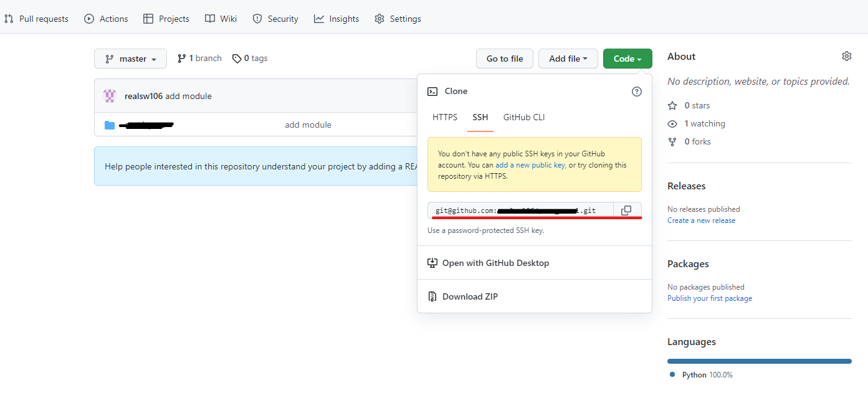Open the add module commit message
Image resolution: width=868 pixels, height=398 pixels.
click(x=188, y=96)
